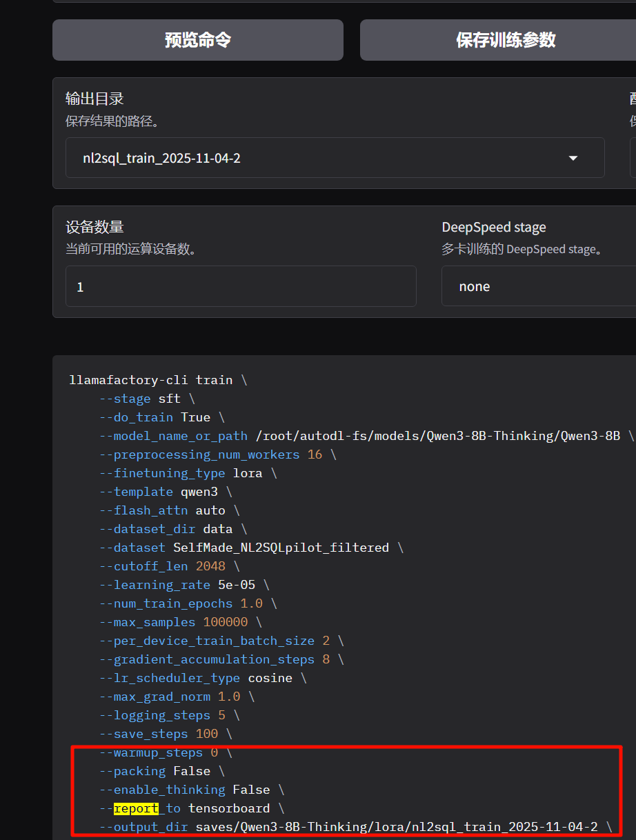636x840 pixels.
Task: Click the --do_train True line
Action: pos(162,417)
